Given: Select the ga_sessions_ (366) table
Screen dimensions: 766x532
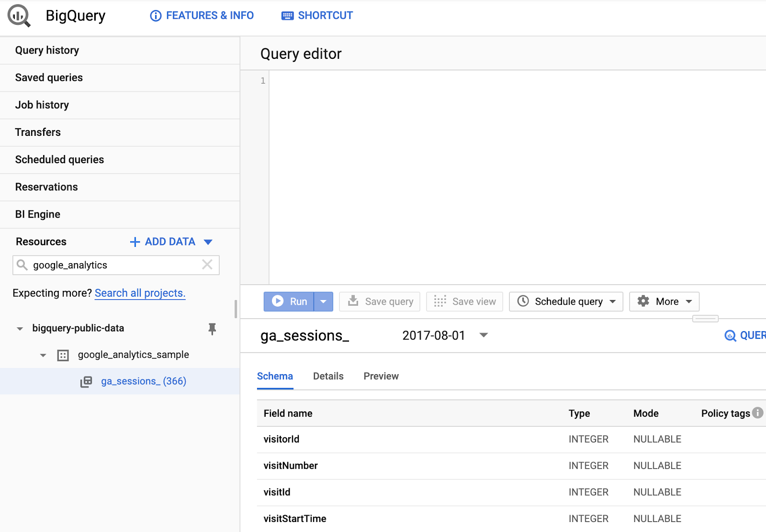Looking at the screenshot, I should (120, 381).
